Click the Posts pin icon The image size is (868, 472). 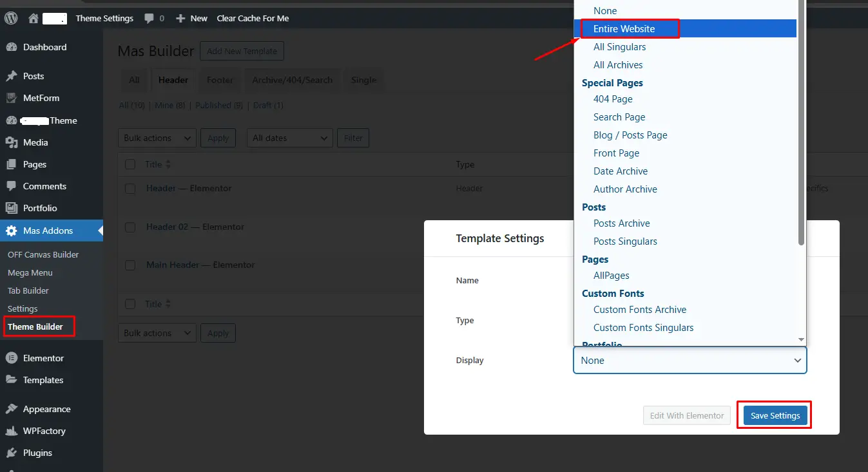11,76
